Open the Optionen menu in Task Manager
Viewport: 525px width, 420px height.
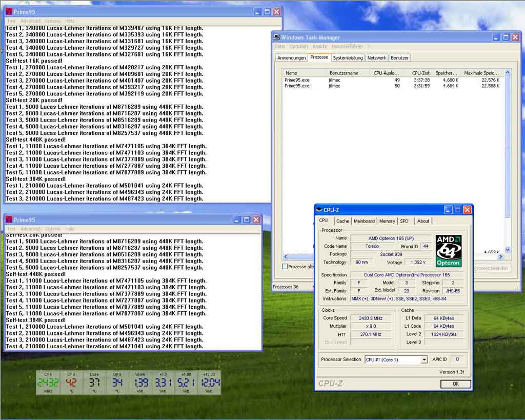(x=298, y=47)
